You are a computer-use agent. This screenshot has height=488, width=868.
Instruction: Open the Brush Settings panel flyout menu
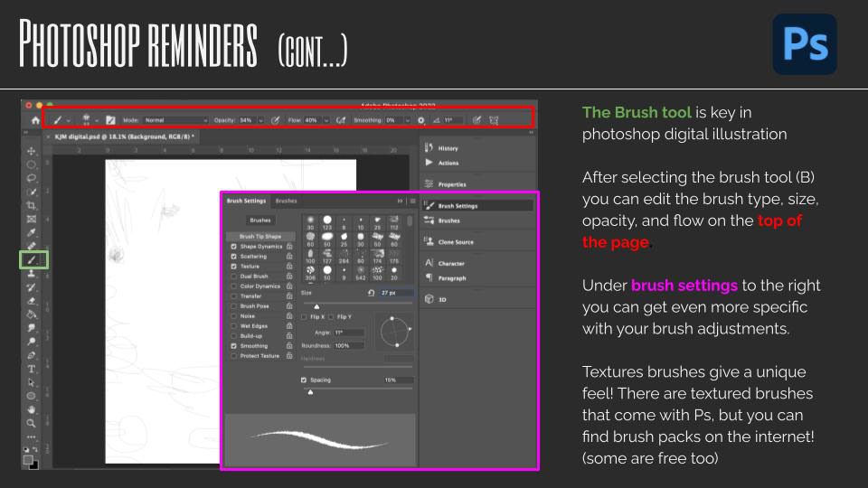tap(412, 201)
